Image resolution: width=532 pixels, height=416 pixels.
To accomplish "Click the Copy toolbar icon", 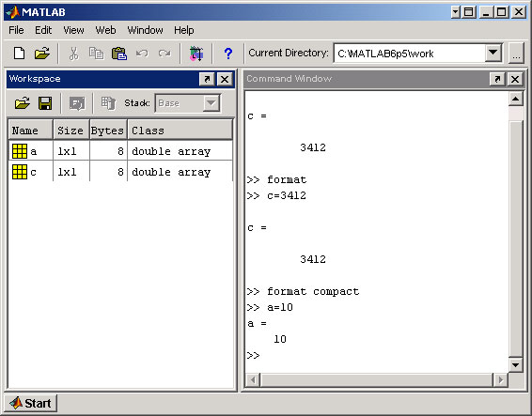I will tap(96, 54).
